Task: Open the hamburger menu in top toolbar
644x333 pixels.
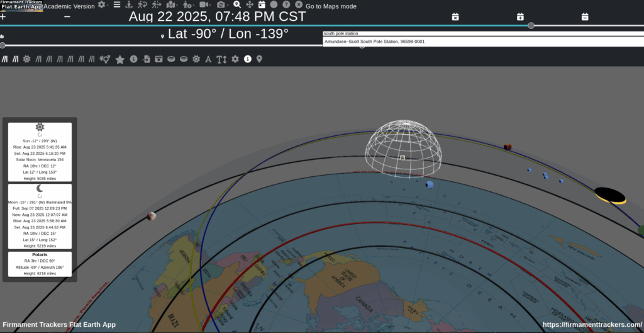Action: (117, 4)
